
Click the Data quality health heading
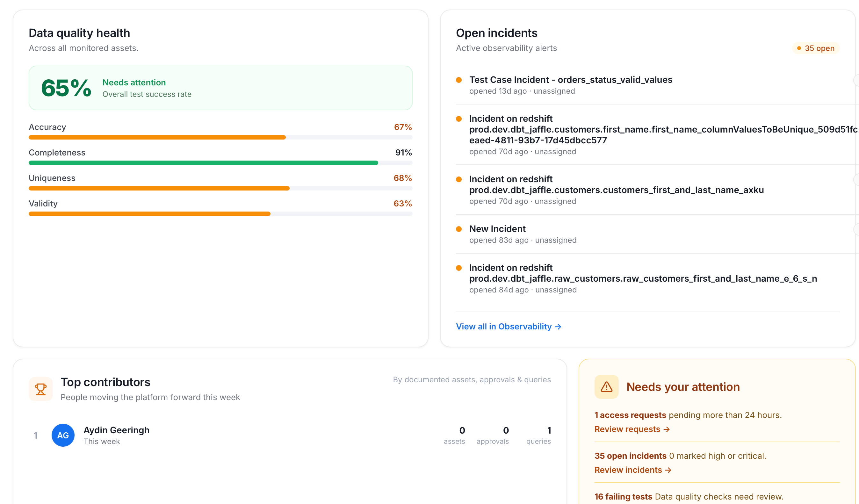[79, 33]
